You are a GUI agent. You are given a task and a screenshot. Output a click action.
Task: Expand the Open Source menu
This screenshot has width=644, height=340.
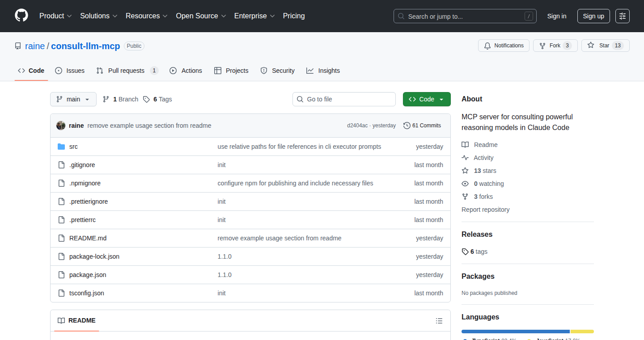coord(201,16)
